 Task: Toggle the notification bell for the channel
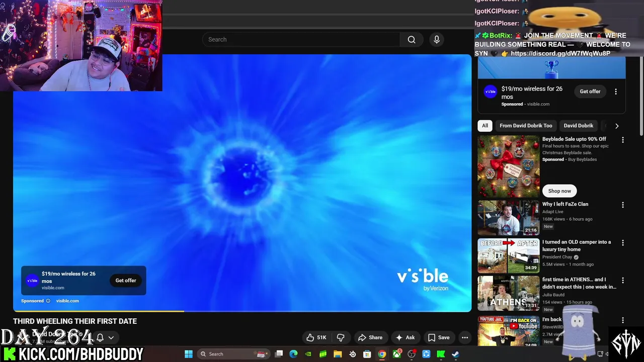[100, 338]
